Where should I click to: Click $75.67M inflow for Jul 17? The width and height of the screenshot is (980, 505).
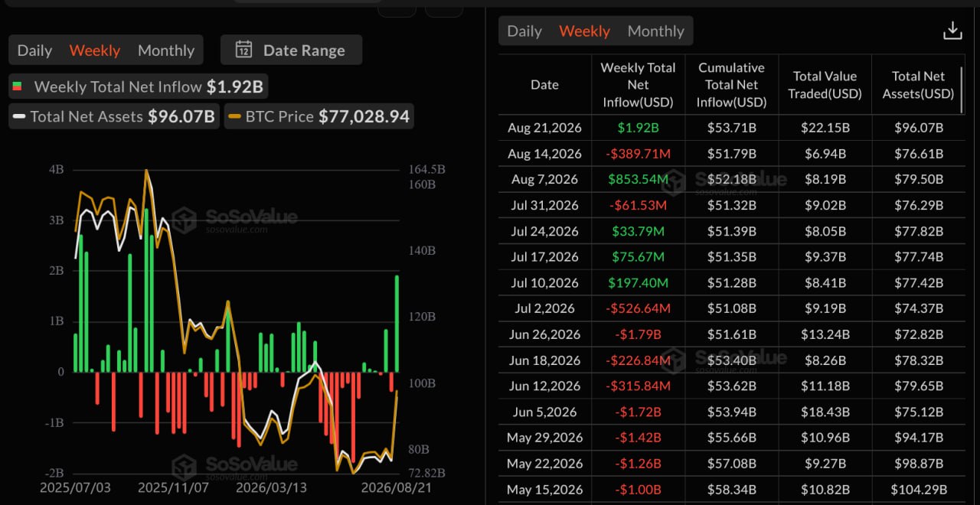[x=638, y=257]
